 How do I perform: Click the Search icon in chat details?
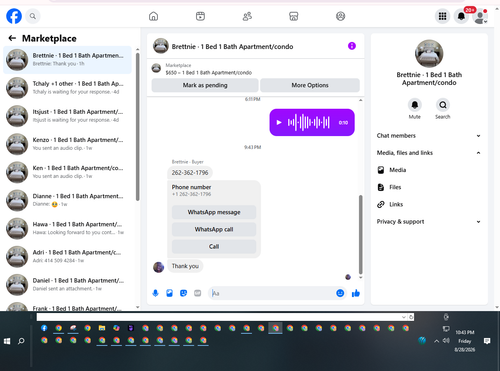tap(443, 105)
